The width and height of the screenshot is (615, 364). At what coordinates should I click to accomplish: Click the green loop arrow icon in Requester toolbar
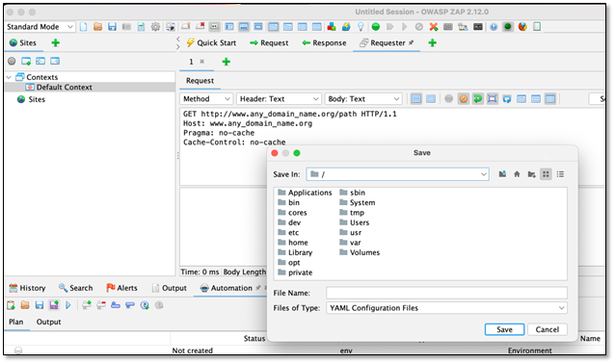(477, 99)
